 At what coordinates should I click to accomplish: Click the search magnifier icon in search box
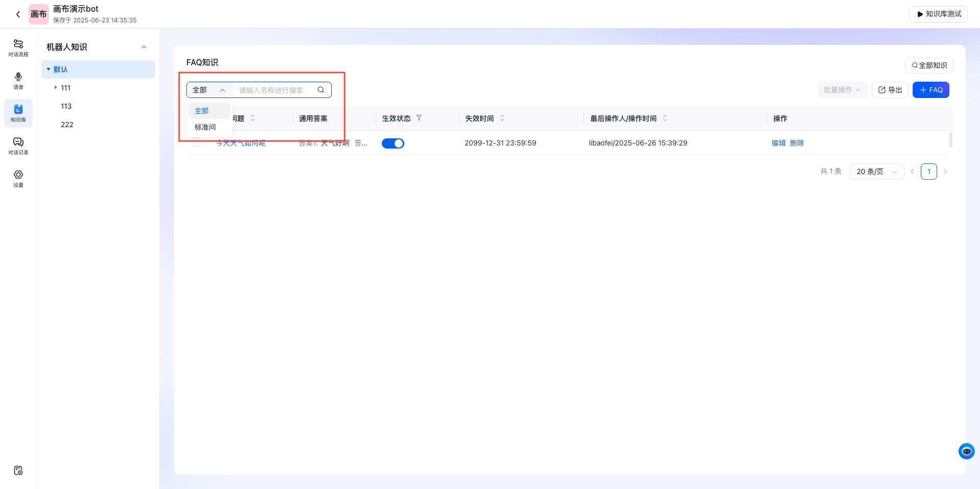point(321,90)
